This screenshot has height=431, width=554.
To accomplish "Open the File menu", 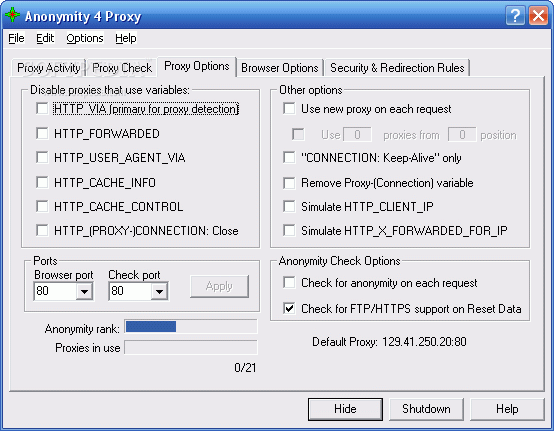I will point(16,38).
